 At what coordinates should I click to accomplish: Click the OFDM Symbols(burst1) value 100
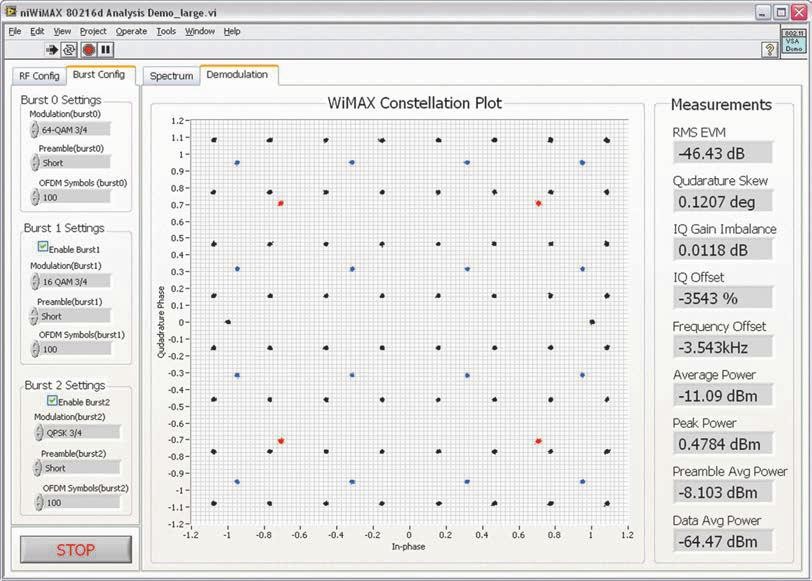coord(76,349)
